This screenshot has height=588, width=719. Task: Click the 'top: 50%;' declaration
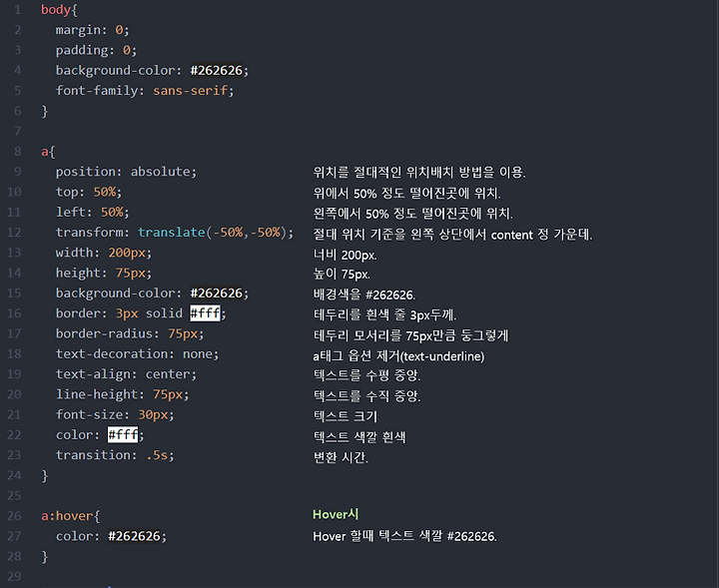coord(89,192)
